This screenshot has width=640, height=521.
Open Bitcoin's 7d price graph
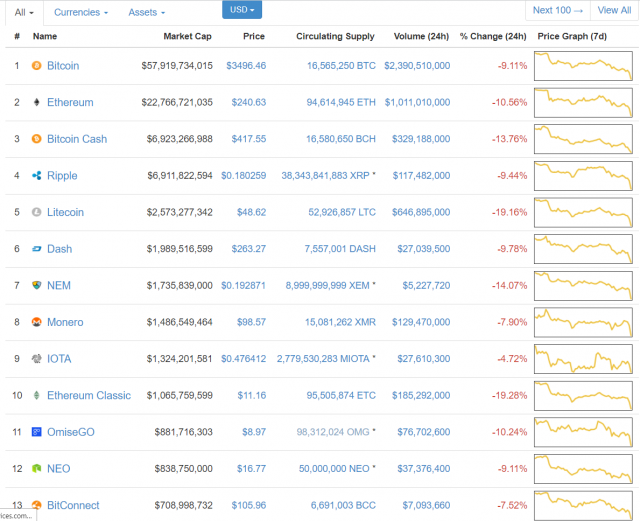583,66
